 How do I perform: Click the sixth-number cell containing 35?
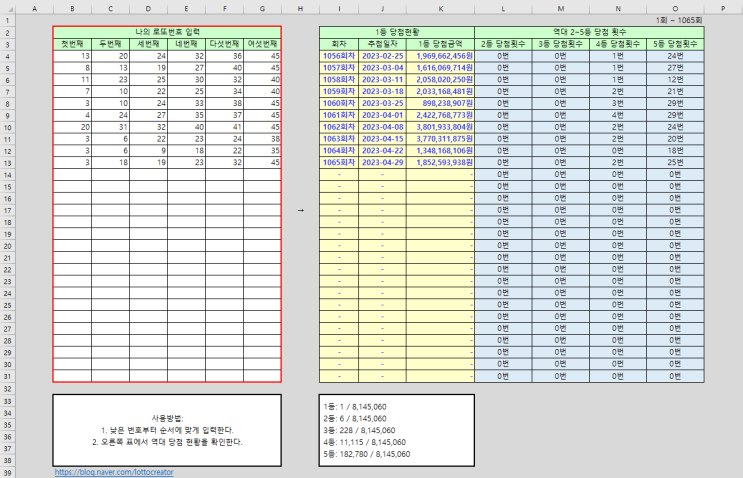(262, 151)
